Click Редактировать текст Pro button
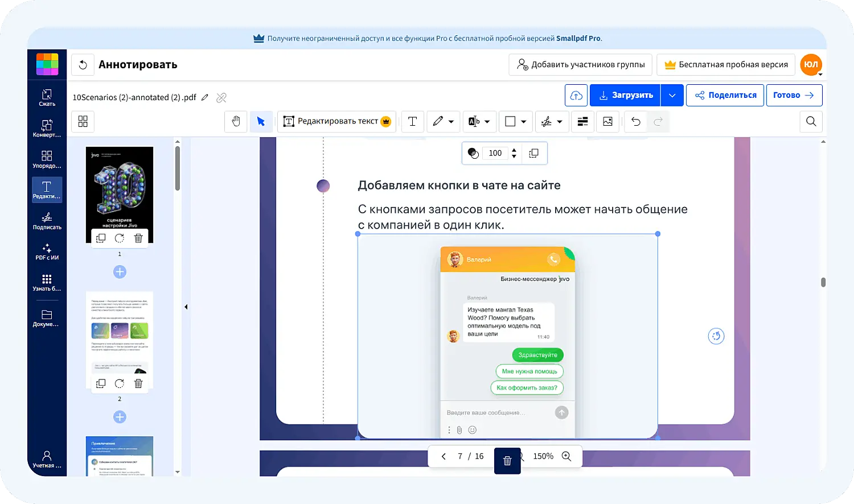 click(336, 121)
